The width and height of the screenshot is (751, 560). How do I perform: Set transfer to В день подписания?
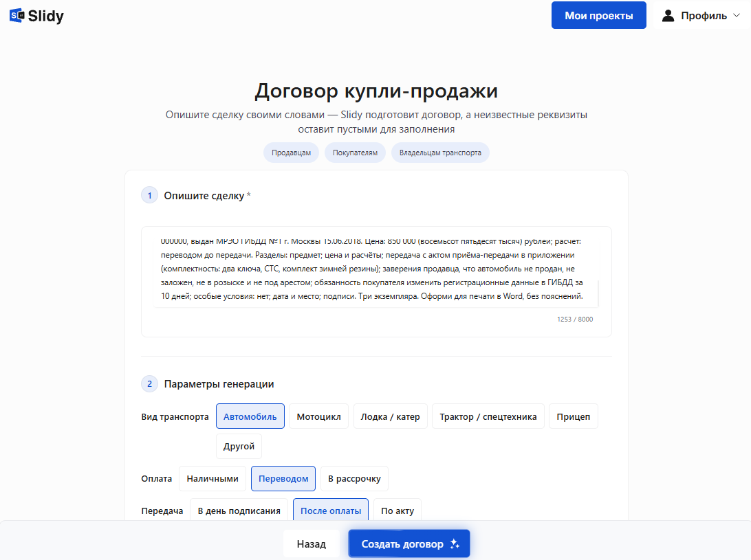click(239, 511)
